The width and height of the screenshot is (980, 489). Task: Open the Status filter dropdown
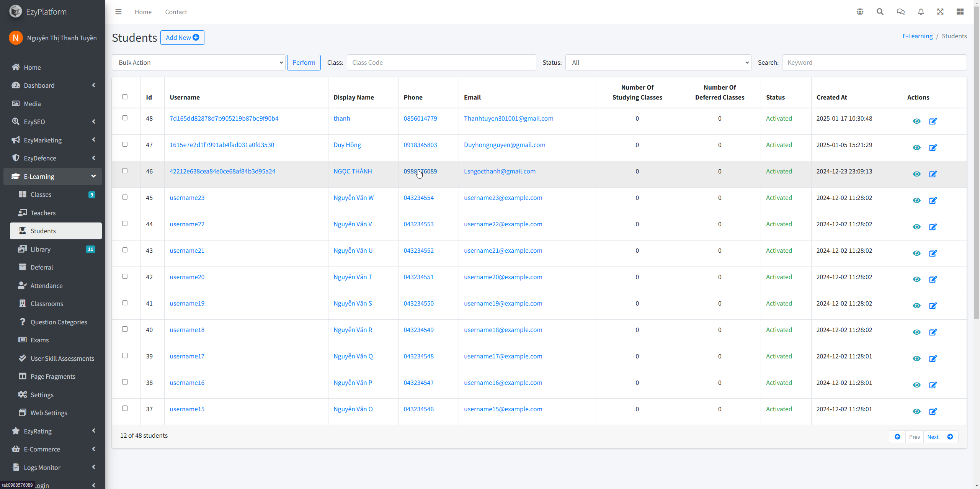(x=658, y=62)
